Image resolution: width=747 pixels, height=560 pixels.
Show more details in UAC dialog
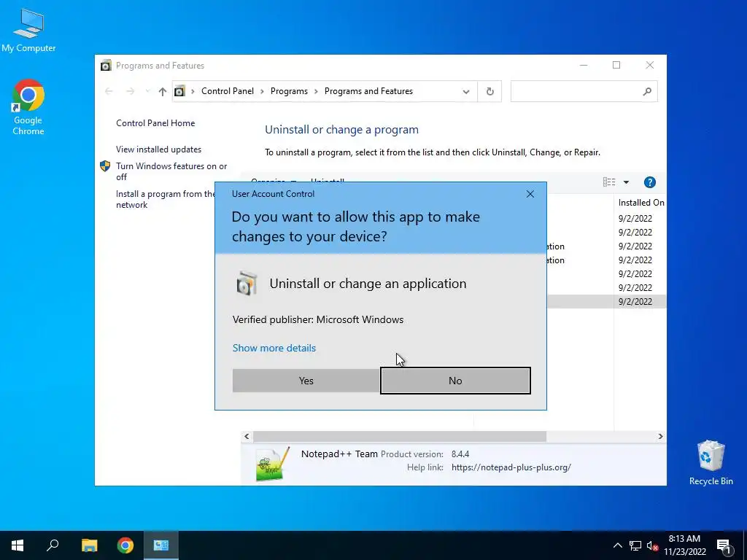[274, 348]
